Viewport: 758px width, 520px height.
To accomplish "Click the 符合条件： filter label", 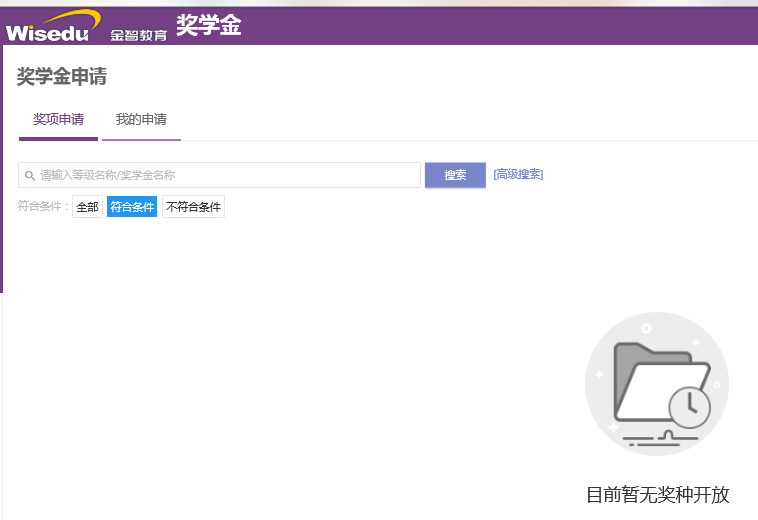I will (43, 206).
